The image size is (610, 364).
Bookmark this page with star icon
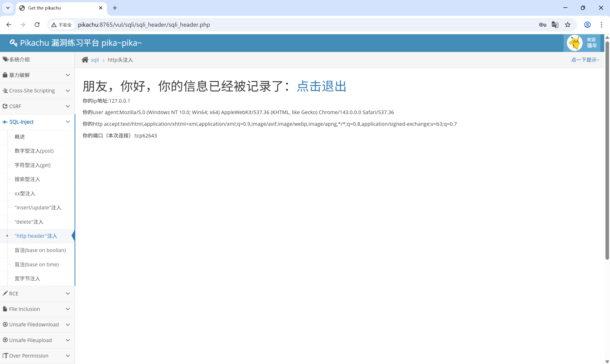pos(568,25)
